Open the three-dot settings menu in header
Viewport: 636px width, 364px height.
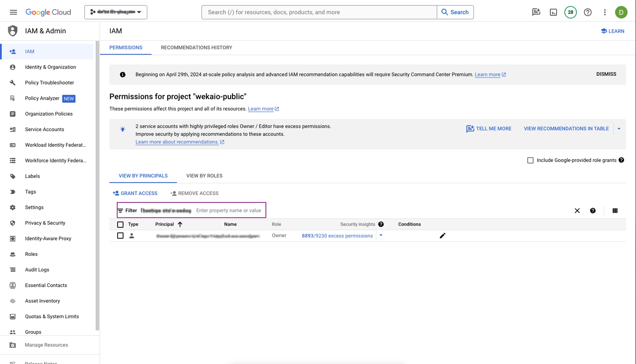click(605, 12)
